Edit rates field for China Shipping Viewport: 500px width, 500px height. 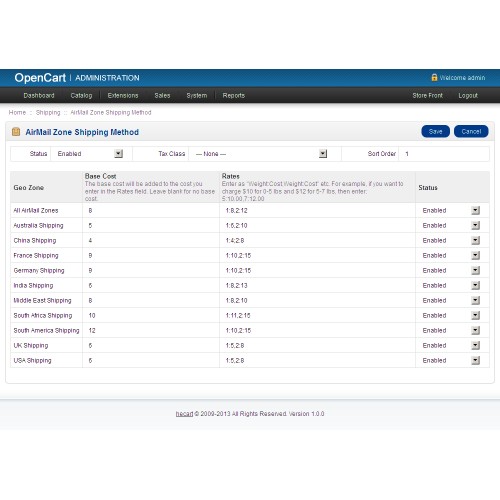[317, 240]
